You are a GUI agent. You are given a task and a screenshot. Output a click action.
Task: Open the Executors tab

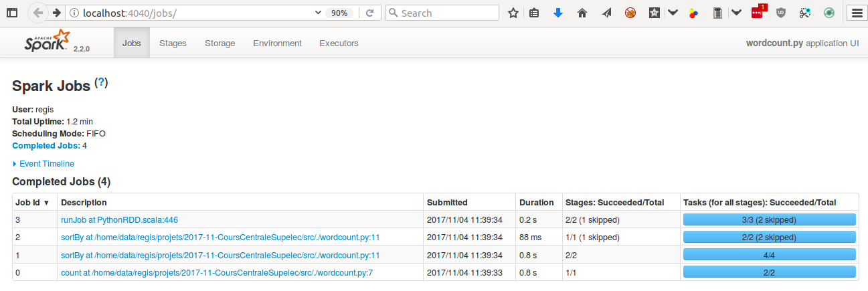339,43
